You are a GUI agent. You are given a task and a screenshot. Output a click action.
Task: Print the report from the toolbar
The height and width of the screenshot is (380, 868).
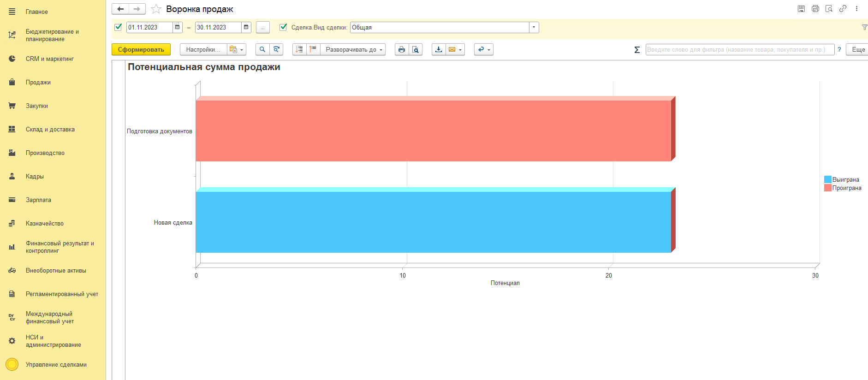[x=402, y=49]
